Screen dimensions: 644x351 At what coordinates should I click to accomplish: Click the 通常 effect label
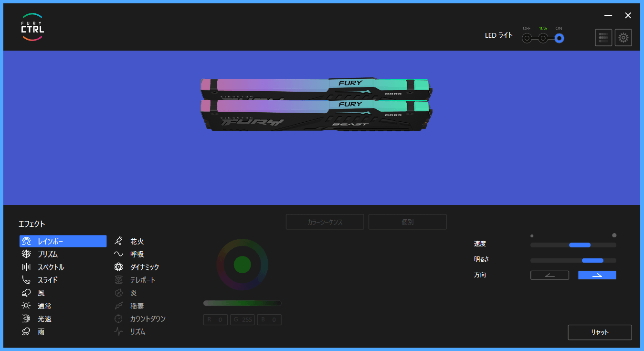[45, 306]
